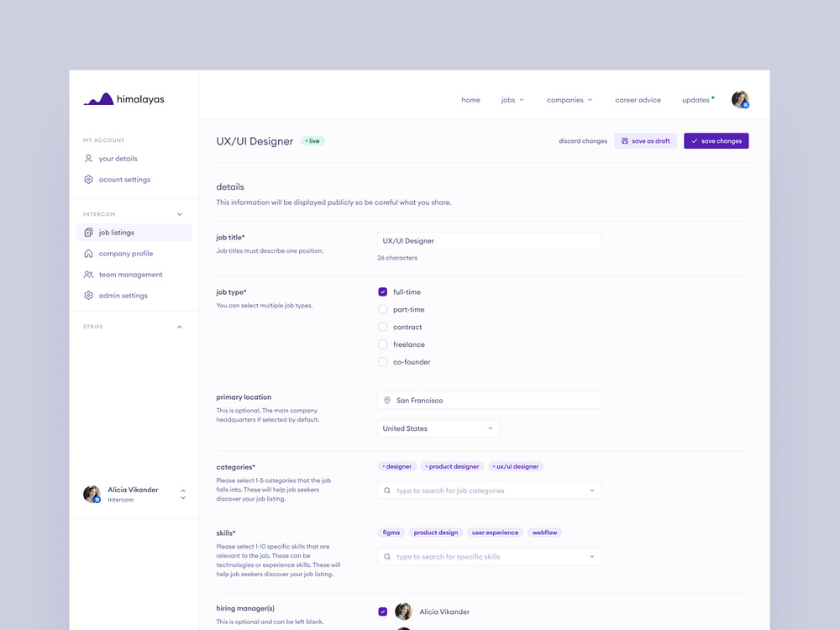Viewport: 840px width, 630px height.
Task: Select the team management icon
Action: (91, 274)
